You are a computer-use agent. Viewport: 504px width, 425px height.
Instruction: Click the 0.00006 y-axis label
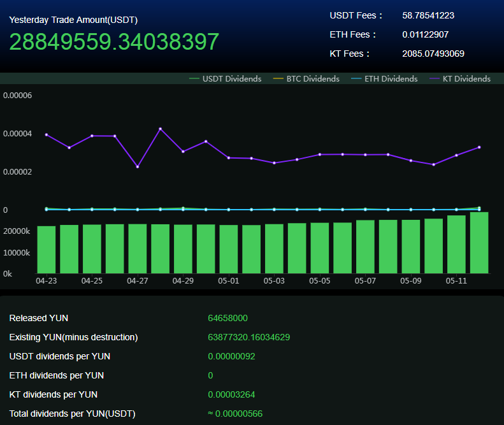(17, 96)
